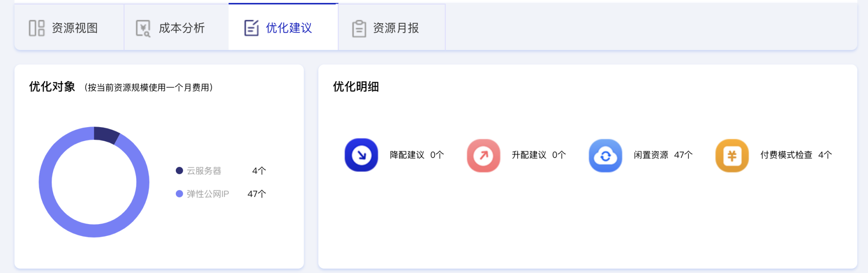Viewport: 868px width, 273px height.
Task: Open 付费模式检查 4个 detail link
Action: pos(796,155)
